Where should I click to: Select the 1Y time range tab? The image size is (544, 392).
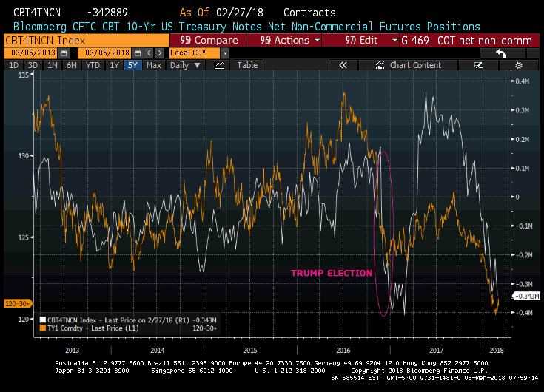coord(114,65)
